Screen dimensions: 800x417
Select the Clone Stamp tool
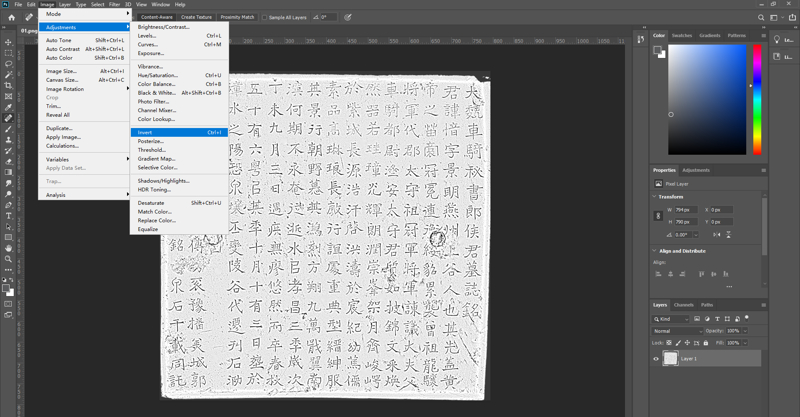click(x=8, y=140)
